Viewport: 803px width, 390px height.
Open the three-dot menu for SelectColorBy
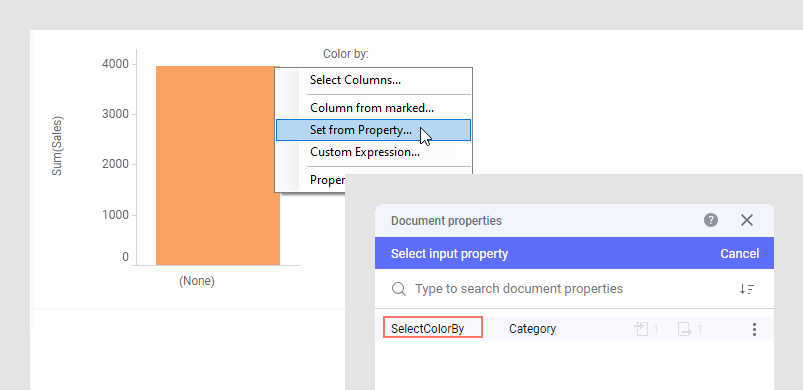pyautogui.click(x=754, y=329)
